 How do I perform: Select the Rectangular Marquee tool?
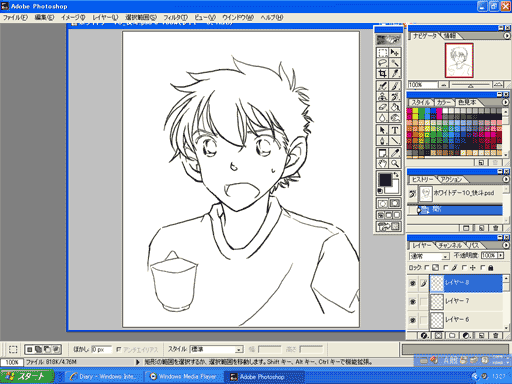click(382, 53)
